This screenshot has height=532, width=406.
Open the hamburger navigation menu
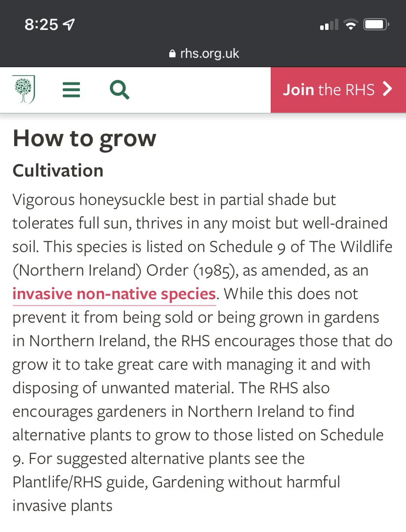[71, 90]
